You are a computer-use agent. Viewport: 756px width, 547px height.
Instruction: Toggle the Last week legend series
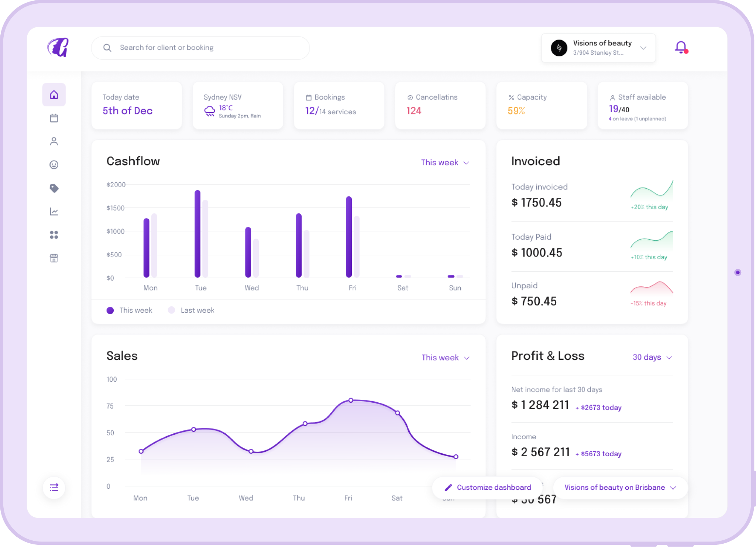point(191,310)
